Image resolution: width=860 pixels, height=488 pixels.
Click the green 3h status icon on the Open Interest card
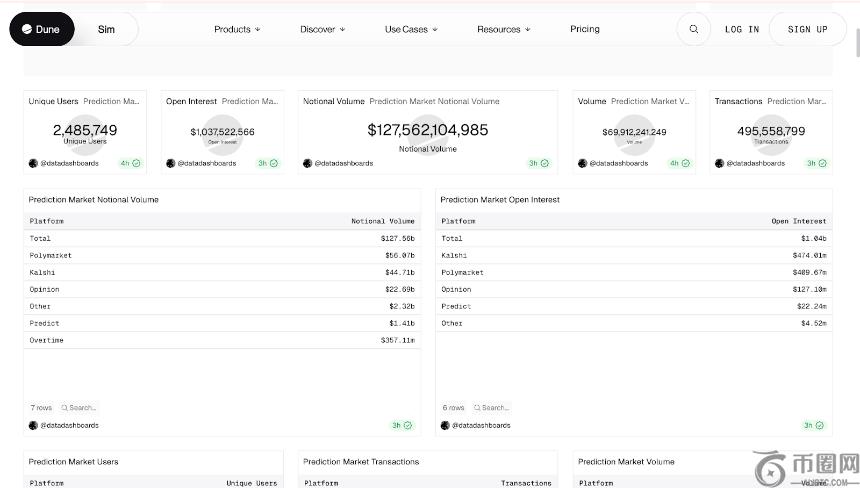tap(274, 163)
